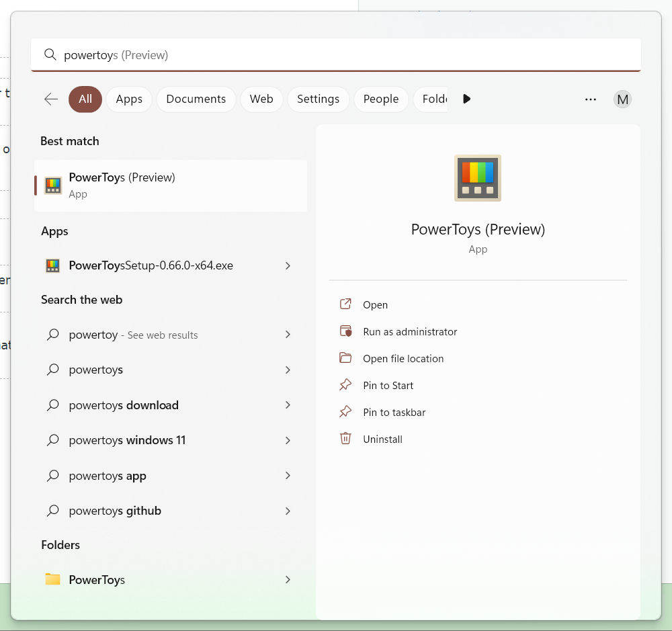This screenshot has width=672, height=631.
Task: Expand the 'powertoys github' chevron
Action: [x=288, y=511]
